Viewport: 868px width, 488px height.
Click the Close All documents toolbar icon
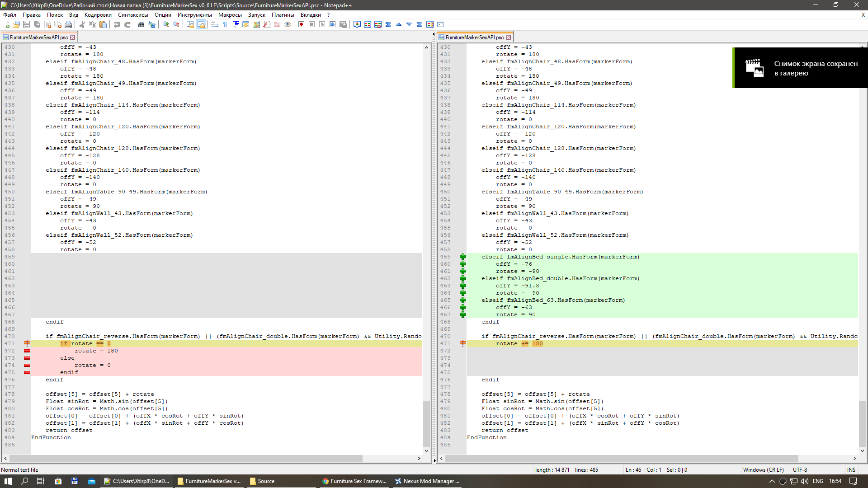click(x=58, y=24)
